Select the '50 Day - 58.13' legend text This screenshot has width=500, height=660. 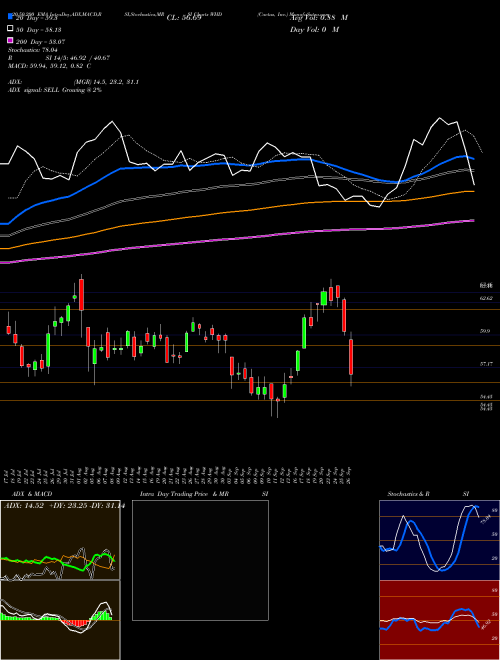point(40,30)
